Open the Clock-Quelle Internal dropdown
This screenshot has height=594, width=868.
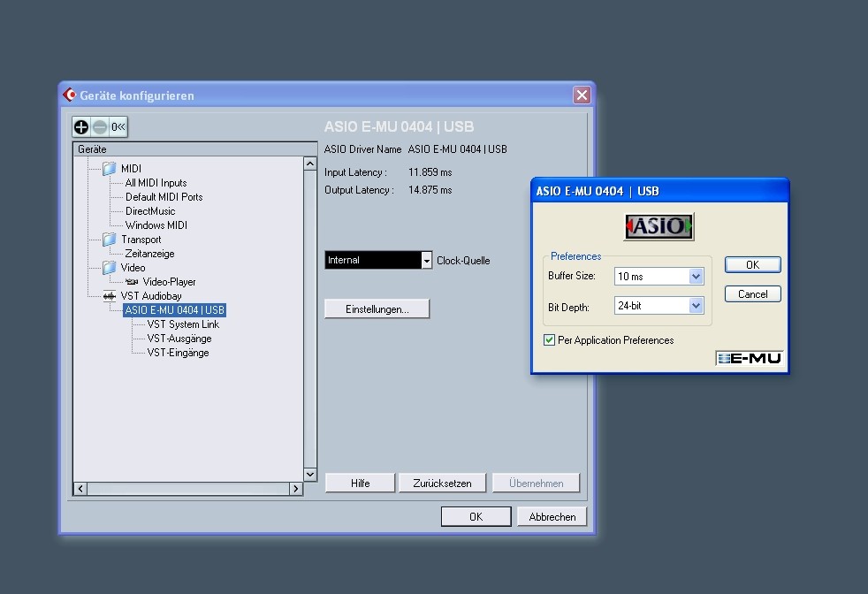pos(426,260)
